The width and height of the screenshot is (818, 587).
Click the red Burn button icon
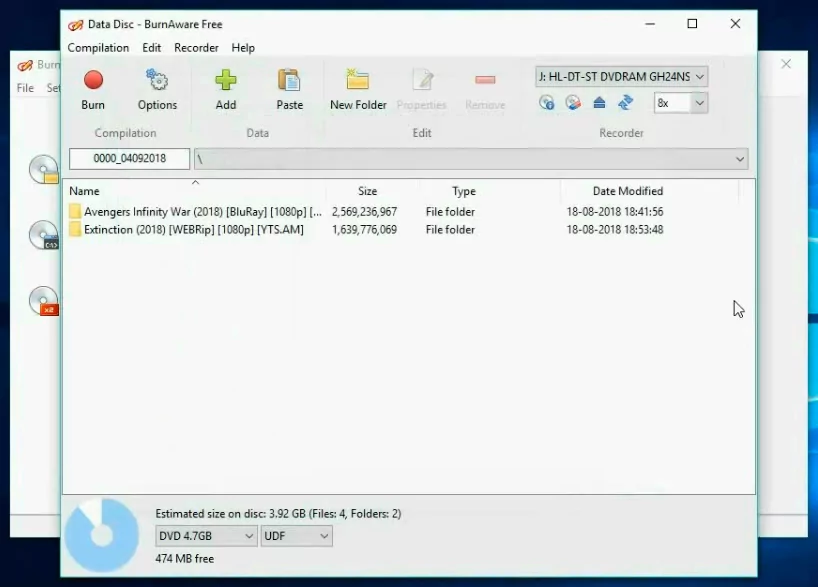93,80
